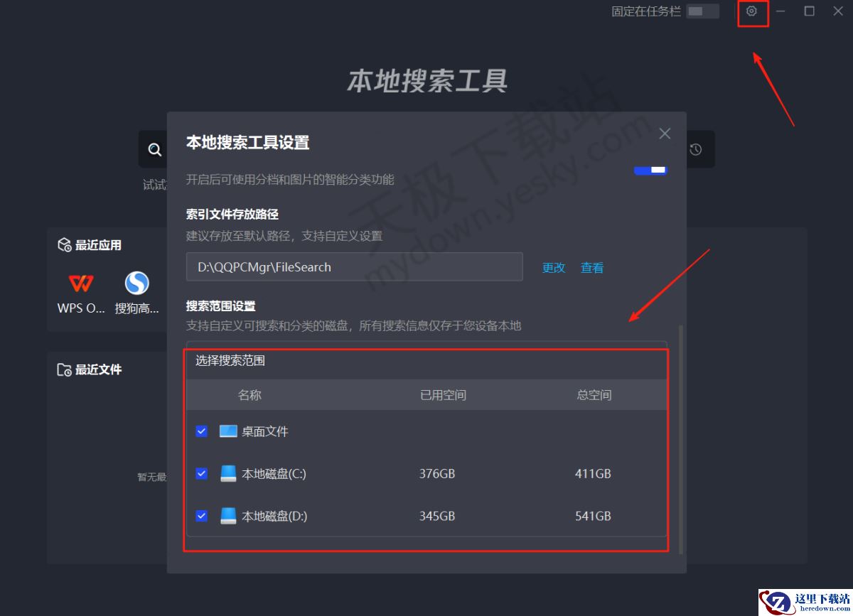Click the 桌面文件 desktop icon in search scope
Viewport: 853px width, 616px height.
pyautogui.click(x=229, y=431)
